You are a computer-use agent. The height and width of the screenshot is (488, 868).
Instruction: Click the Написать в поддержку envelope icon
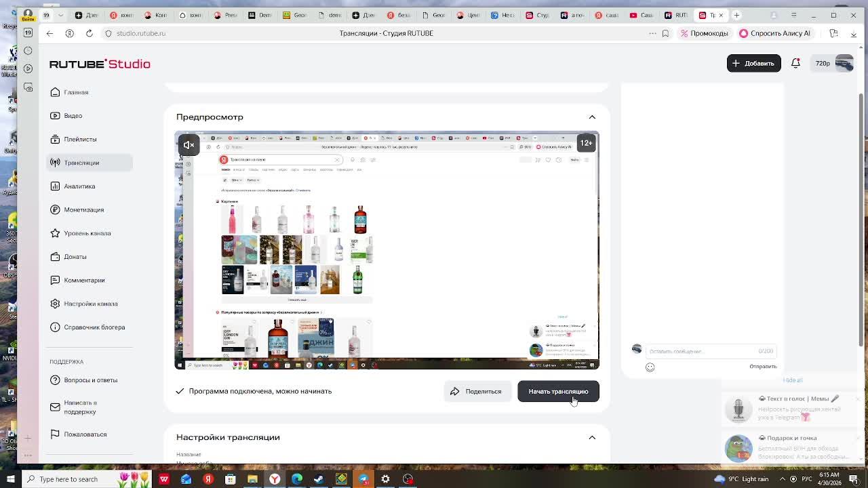[x=55, y=407]
